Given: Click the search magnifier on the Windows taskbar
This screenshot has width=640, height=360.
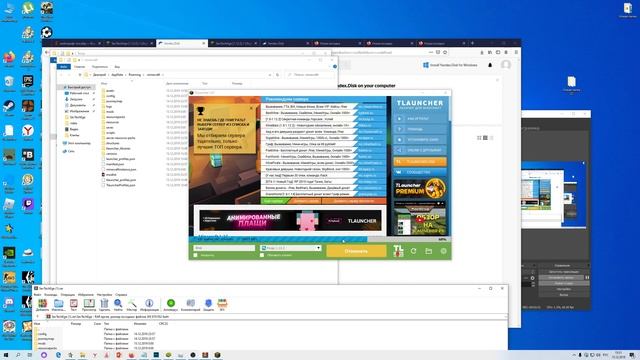Looking at the screenshot, I should (x=18, y=355).
